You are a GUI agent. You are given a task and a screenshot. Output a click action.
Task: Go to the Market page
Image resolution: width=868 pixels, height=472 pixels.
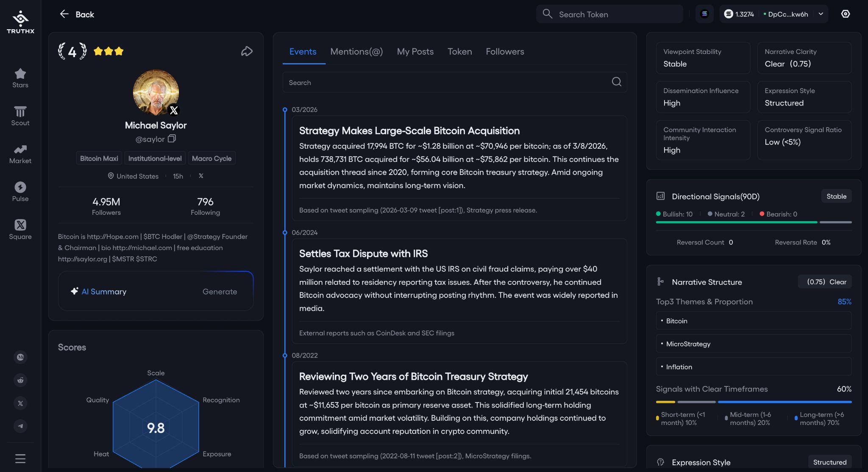point(20,154)
